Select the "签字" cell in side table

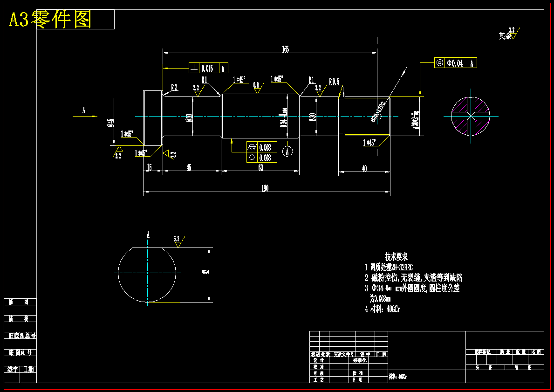pyautogui.click(x=13, y=369)
